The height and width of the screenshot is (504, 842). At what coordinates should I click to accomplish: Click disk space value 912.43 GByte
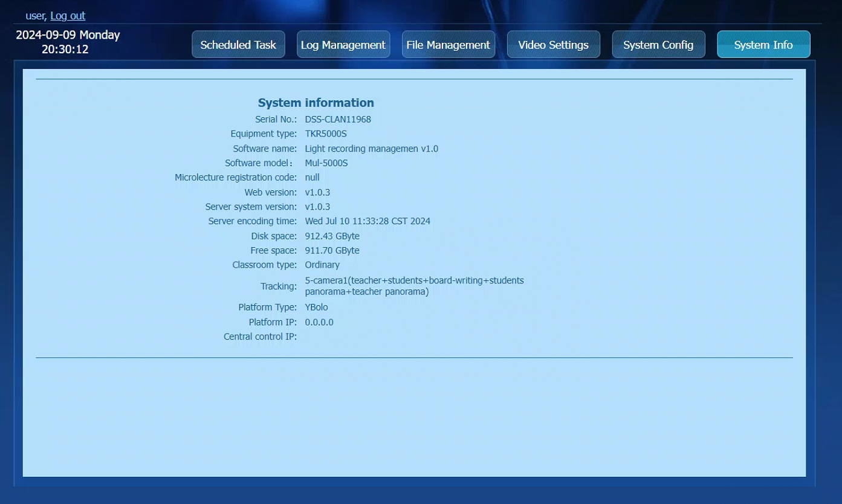pos(332,236)
